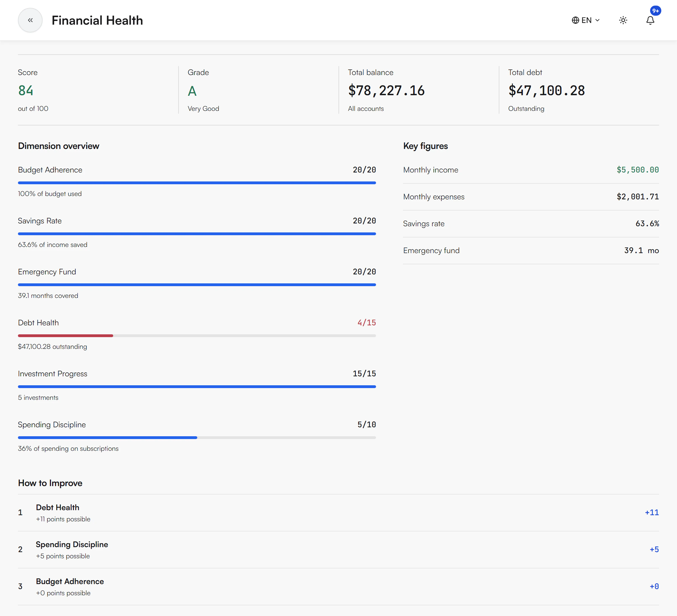Open Budget Adherence improvement row

coord(338,587)
